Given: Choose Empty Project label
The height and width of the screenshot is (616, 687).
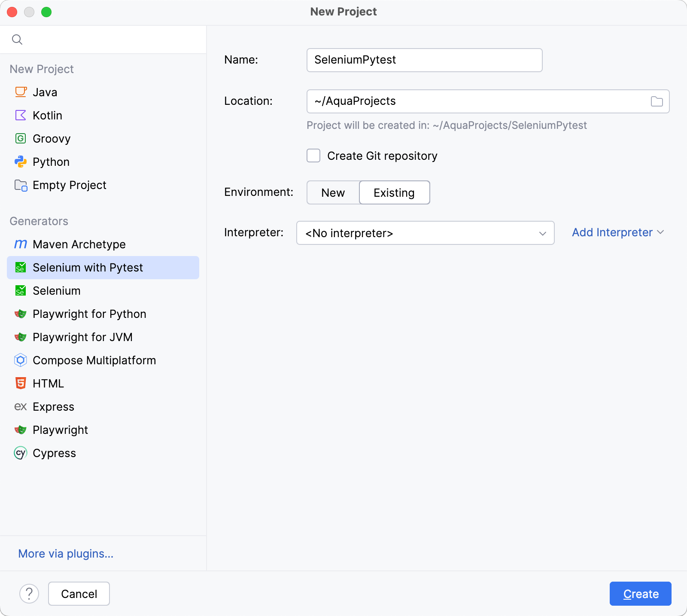Looking at the screenshot, I should pos(70,185).
